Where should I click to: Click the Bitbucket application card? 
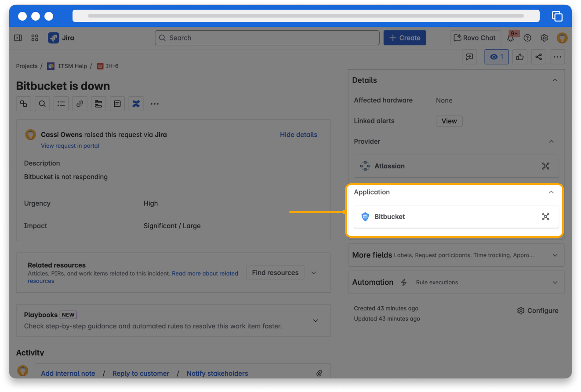tap(456, 217)
